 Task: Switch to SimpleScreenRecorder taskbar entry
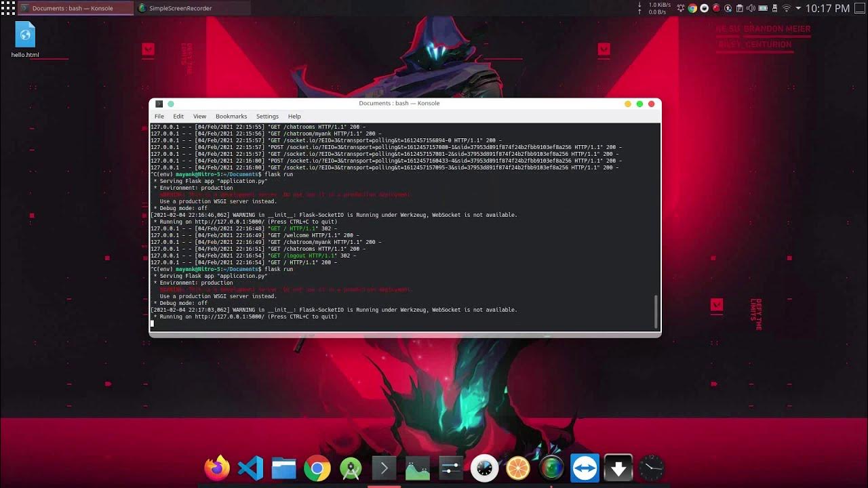(192, 8)
